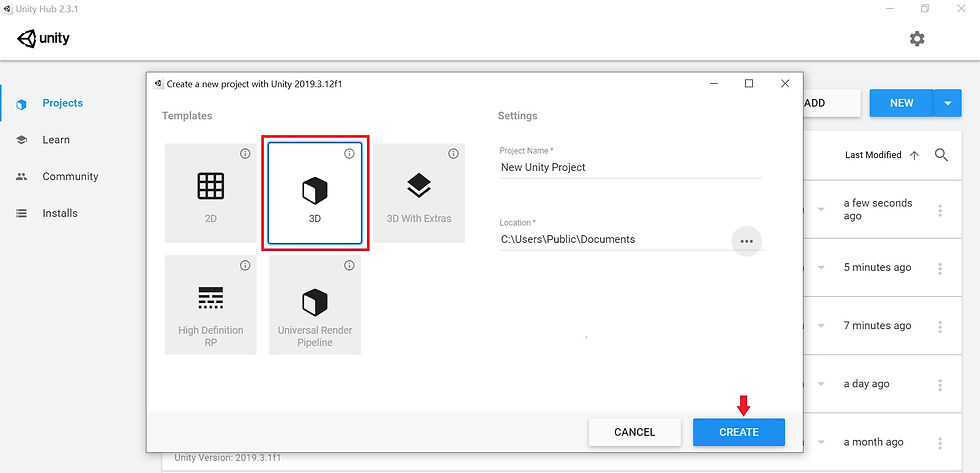Click the NEW project button
The image size is (980, 473).
click(x=901, y=103)
